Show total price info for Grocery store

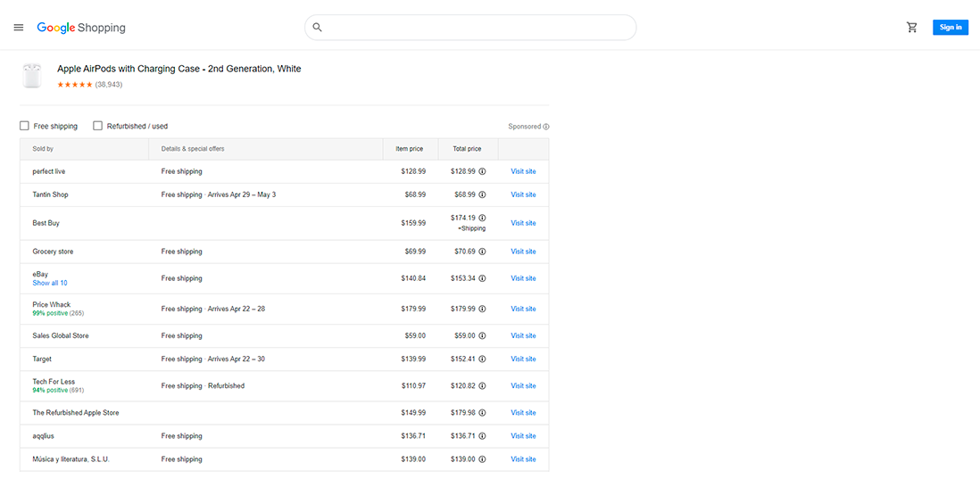point(483,252)
